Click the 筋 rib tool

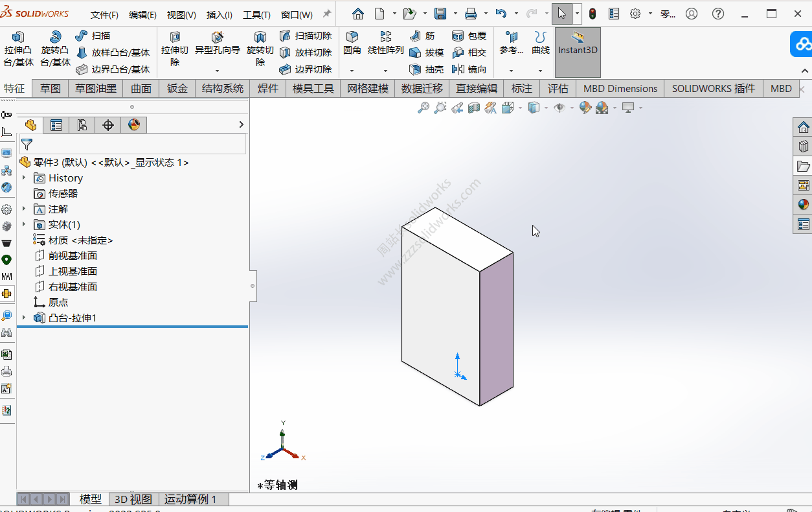coord(422,36)
